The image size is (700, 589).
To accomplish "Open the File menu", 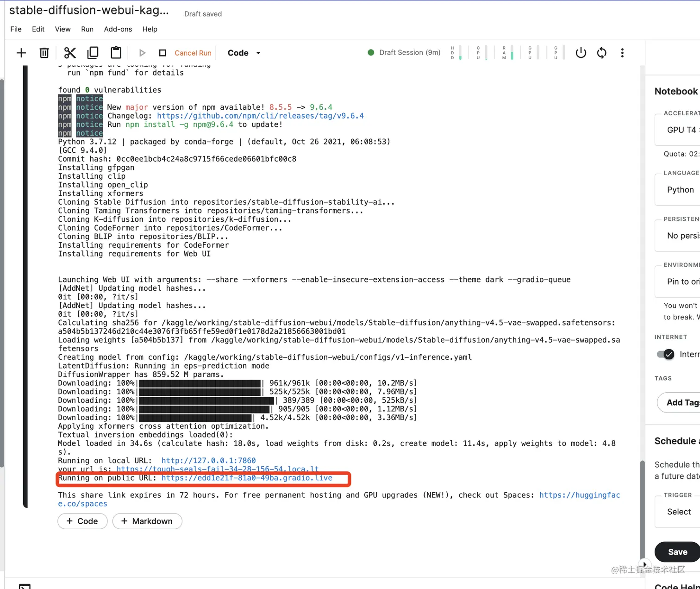I will point(16,29).
